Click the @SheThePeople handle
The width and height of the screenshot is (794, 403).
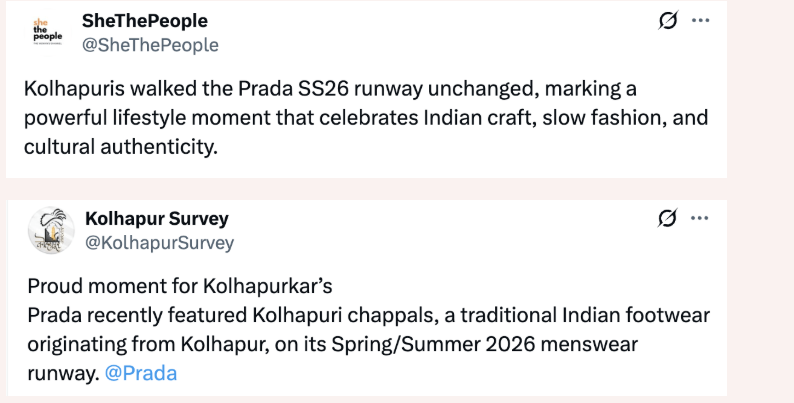(x=150, y=45)
